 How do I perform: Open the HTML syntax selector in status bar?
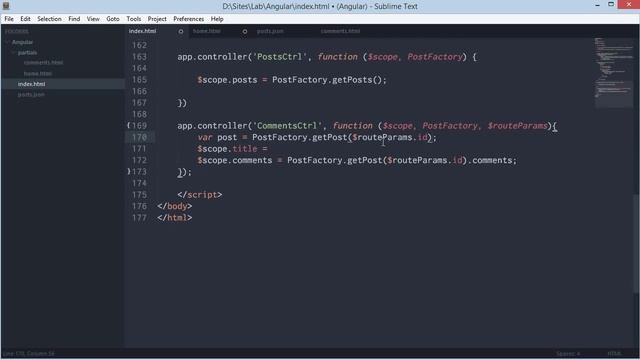[614, 353]
